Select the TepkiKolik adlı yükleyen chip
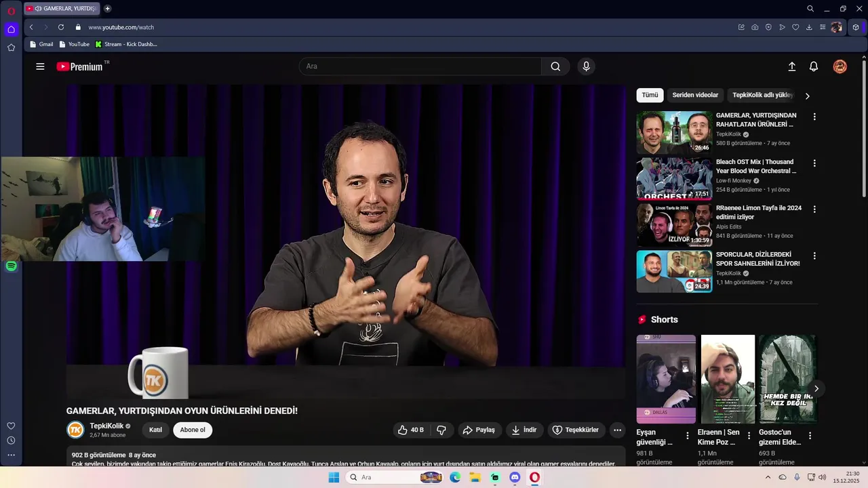The height and width of the screenshot is (488, 868). pos(762,95)
